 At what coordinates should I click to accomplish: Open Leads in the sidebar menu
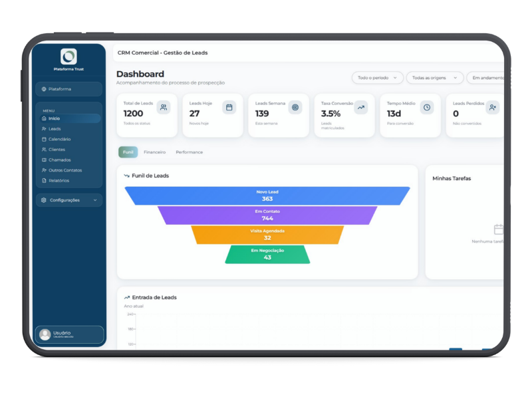[x=70, y=129]
